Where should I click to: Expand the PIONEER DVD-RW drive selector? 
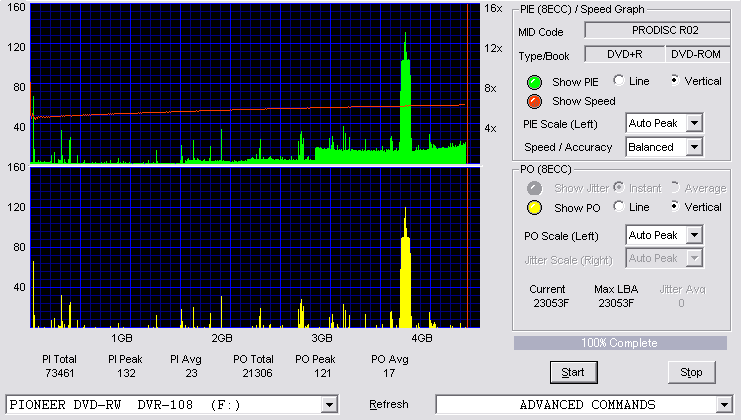(x=329, y=405)
